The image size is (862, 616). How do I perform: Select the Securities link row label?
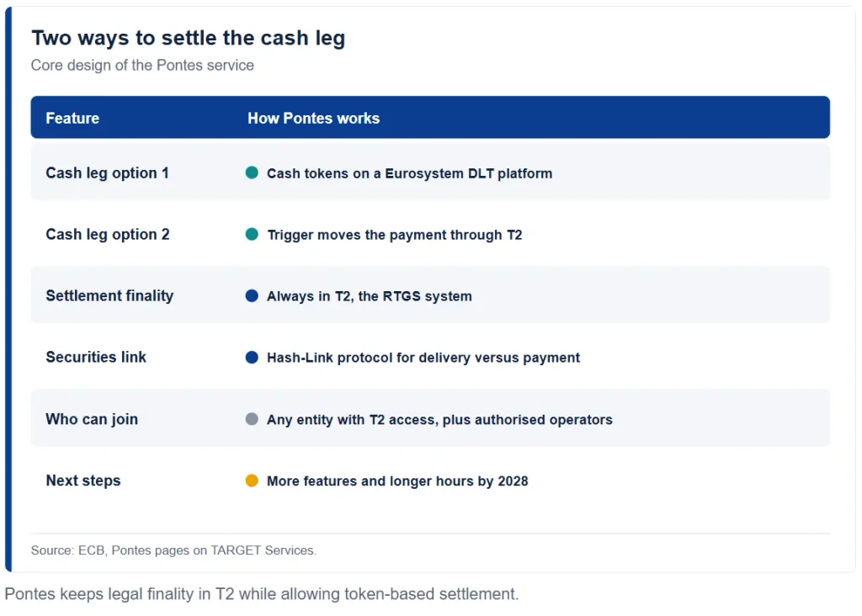96,357
